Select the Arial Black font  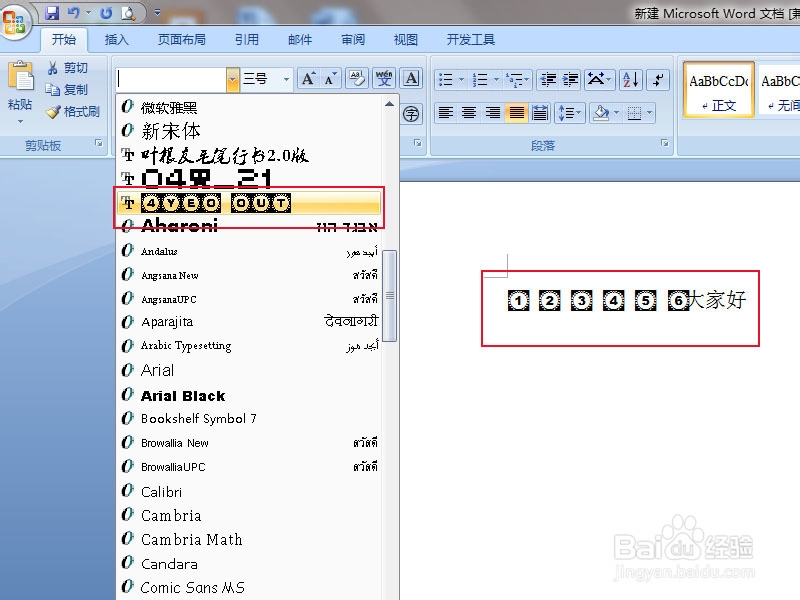point(183,395)
